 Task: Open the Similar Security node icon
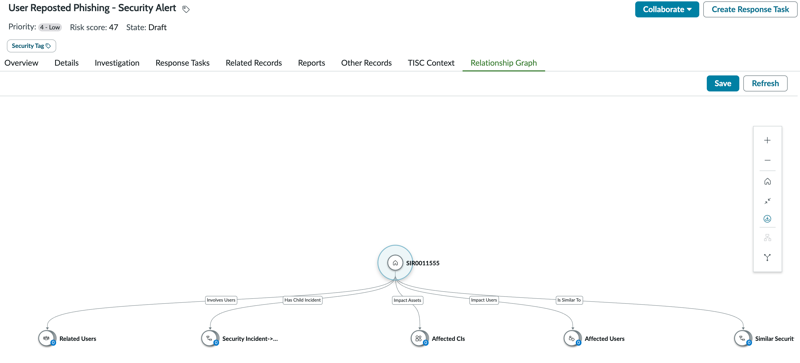[742, 338]
